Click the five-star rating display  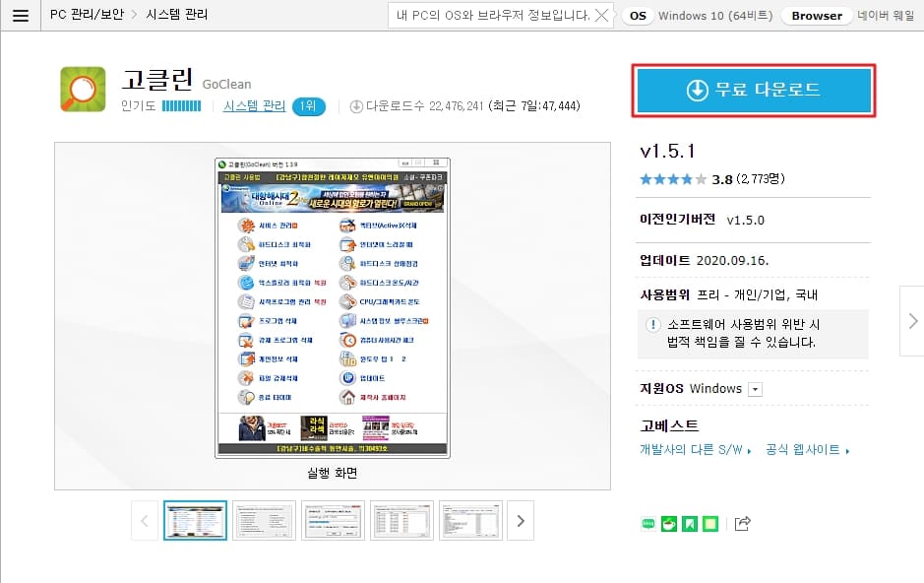(x=673, y=179)
